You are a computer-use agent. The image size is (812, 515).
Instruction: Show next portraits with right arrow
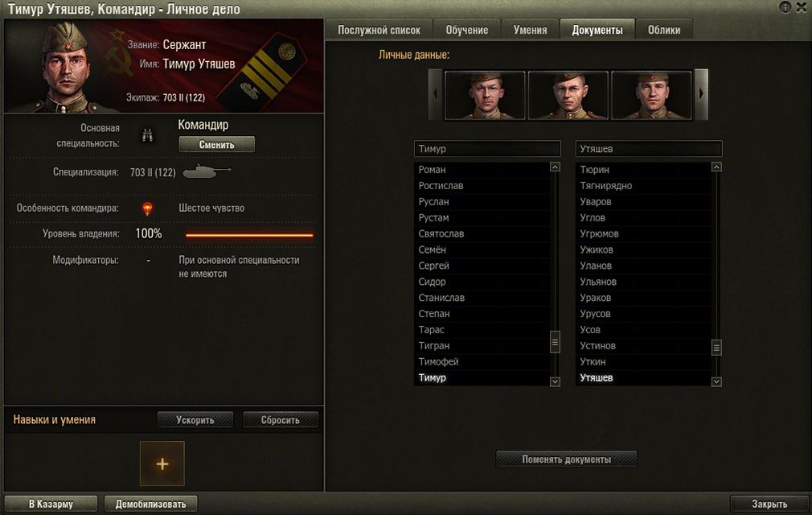point(701,94)
